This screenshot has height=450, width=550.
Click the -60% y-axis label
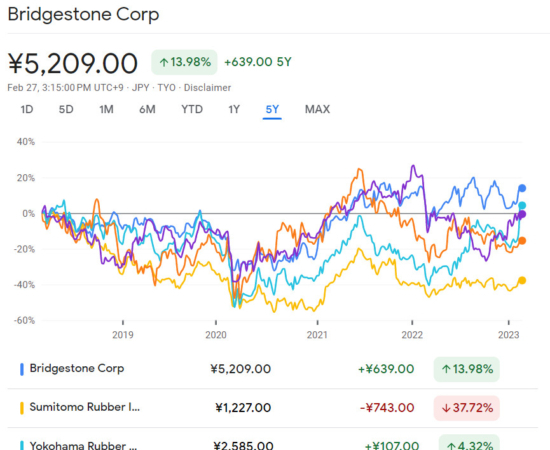click(x=24, y=320)
